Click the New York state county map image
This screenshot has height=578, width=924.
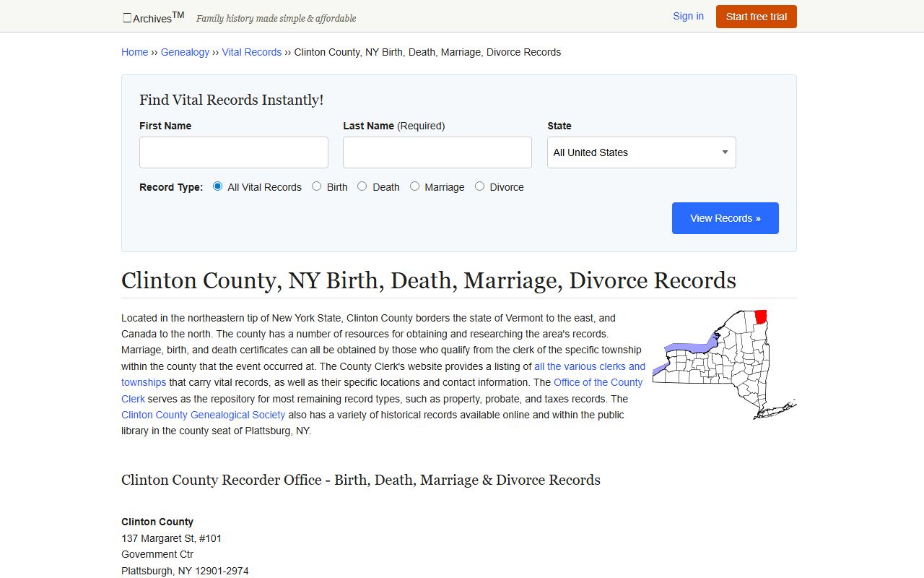click(724, 365)
